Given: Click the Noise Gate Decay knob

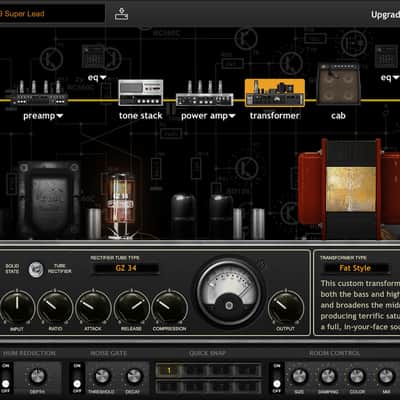Looking at the screenshot, I should 133,376.
